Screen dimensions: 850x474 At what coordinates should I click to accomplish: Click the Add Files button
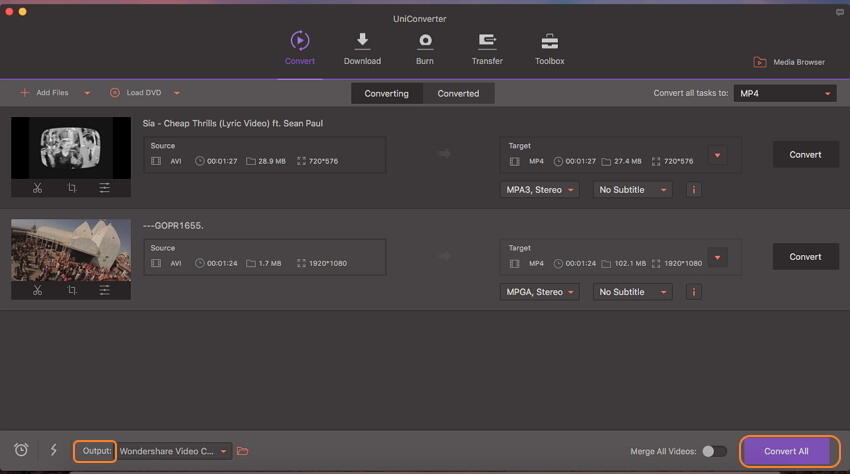coord(44,93)
